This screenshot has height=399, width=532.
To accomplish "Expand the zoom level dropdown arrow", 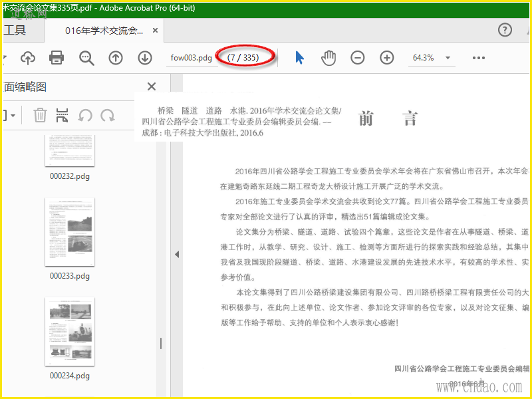I will point(448,58).
